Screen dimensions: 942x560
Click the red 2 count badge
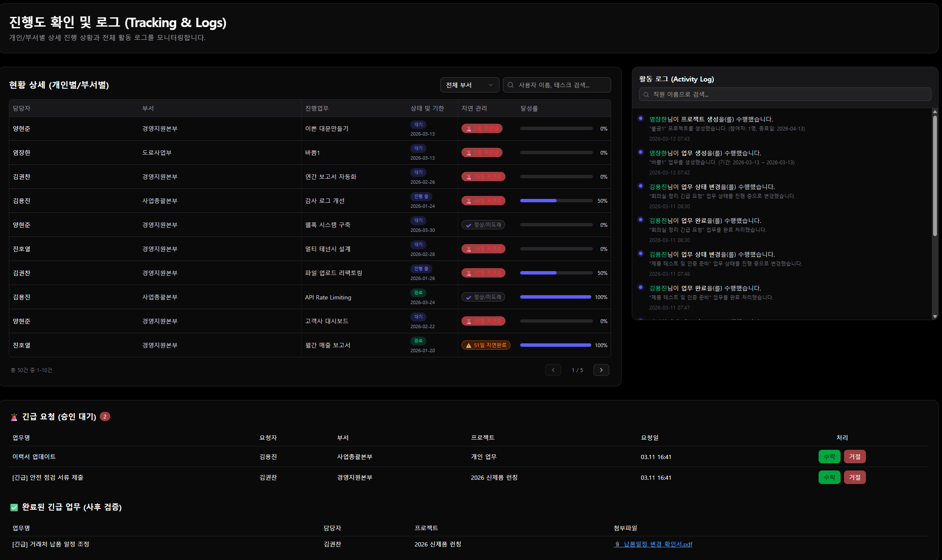(x=105, y=416)
